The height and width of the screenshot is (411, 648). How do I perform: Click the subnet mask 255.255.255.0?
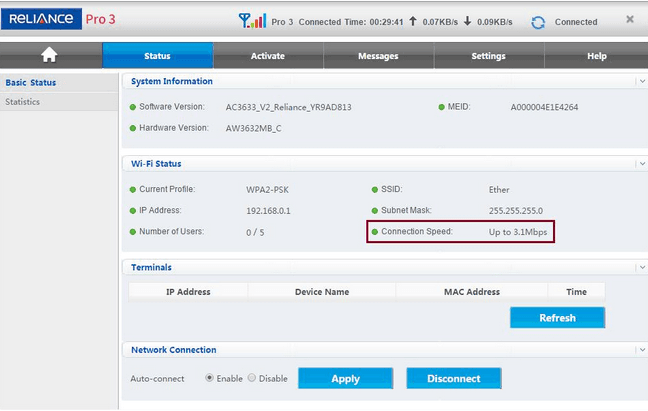coord(516,211)
